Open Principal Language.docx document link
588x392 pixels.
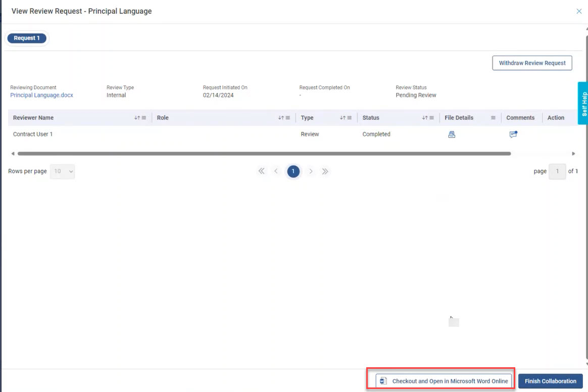point(42,95)
